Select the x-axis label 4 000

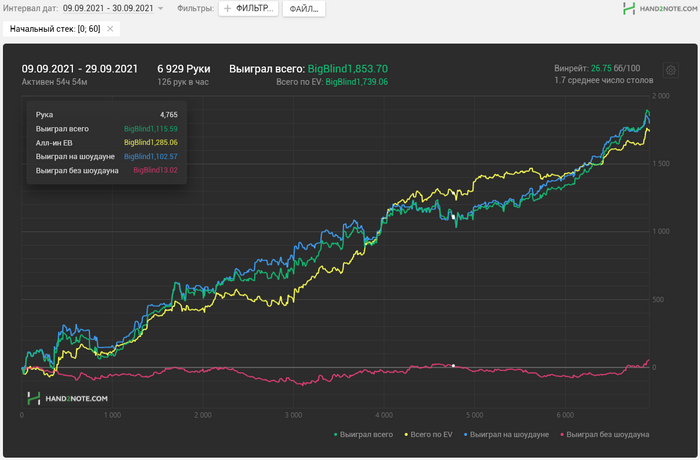pos(384,415)
